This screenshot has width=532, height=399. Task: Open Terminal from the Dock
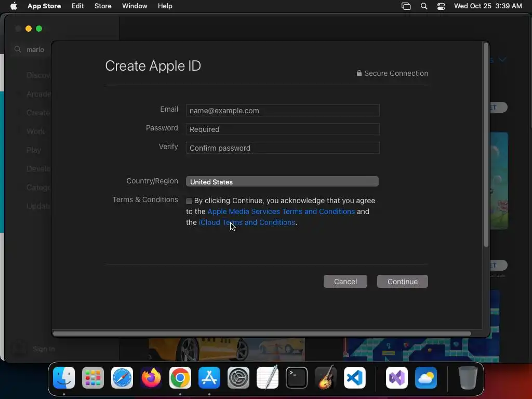pyautogui.click(x=297, y=378)
